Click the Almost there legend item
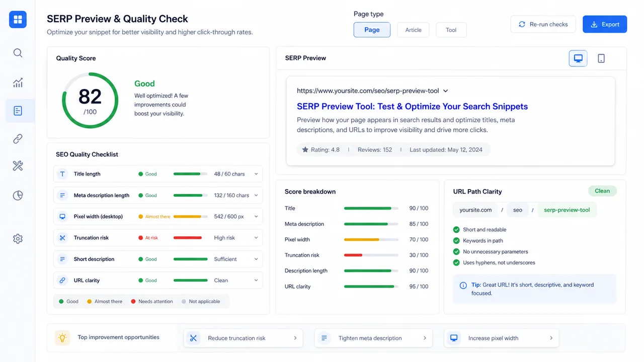 click(105, 302)
